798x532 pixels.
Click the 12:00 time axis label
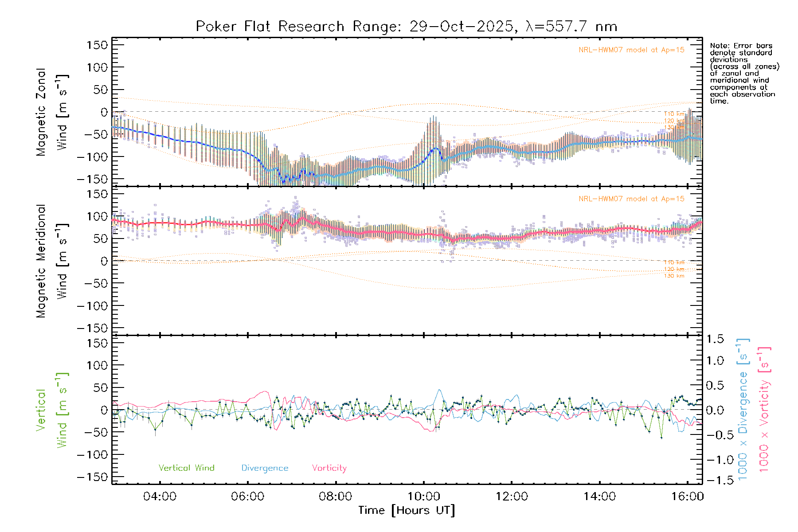pos(511,496)
